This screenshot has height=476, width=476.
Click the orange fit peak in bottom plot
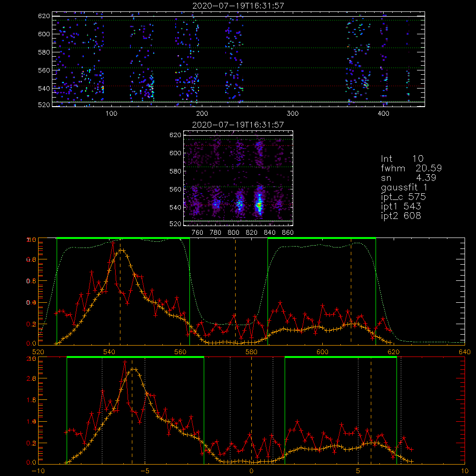tap(133, 369)
